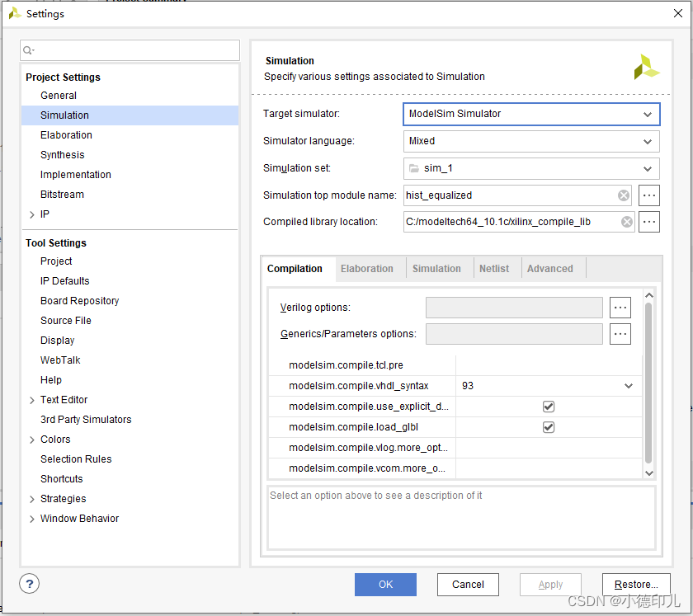This screenshot has width=693, height=616.
Task: Select WebTalk in Tool Settings
Action: coord(60,360)
